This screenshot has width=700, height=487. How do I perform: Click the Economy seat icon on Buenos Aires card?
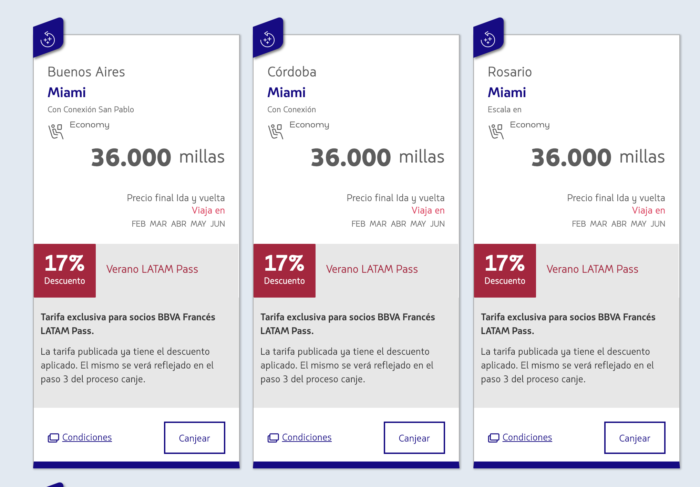pyautogui.click(x=55, y=130)
